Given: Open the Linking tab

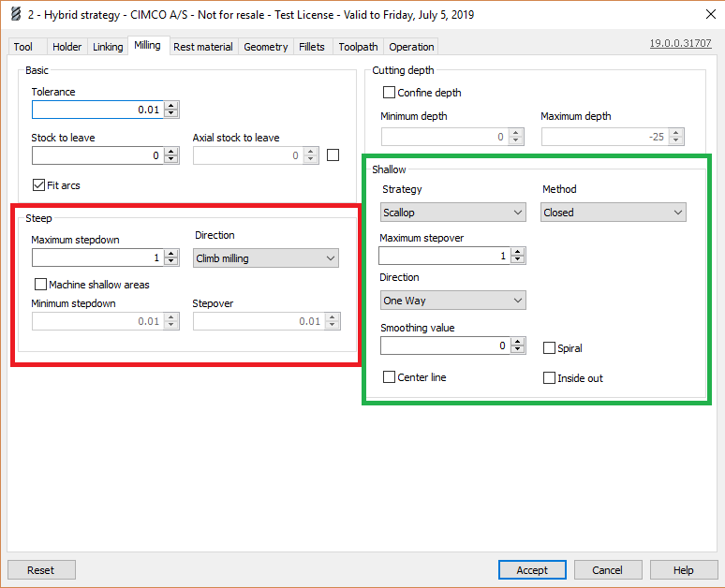Looking at the screenshot, I should point(108,47).
